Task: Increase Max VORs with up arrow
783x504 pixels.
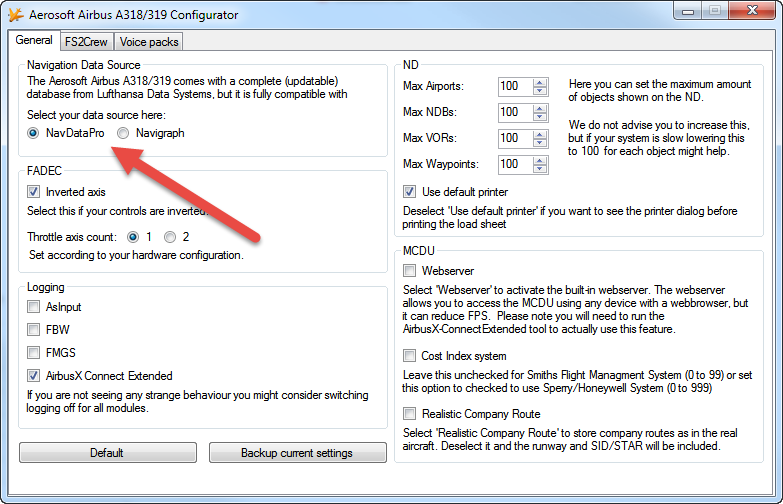Action: (540, 134)
